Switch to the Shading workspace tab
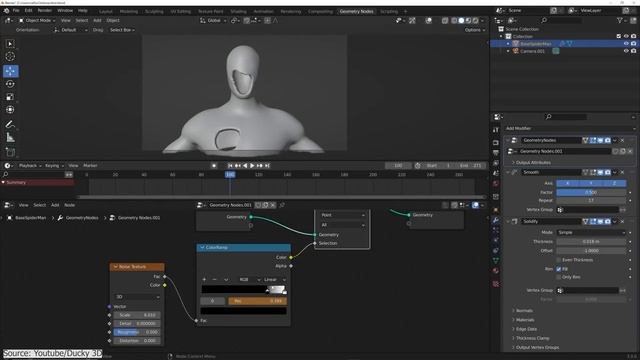This screenshot has height=360, width=640. (x=238, y=11)
